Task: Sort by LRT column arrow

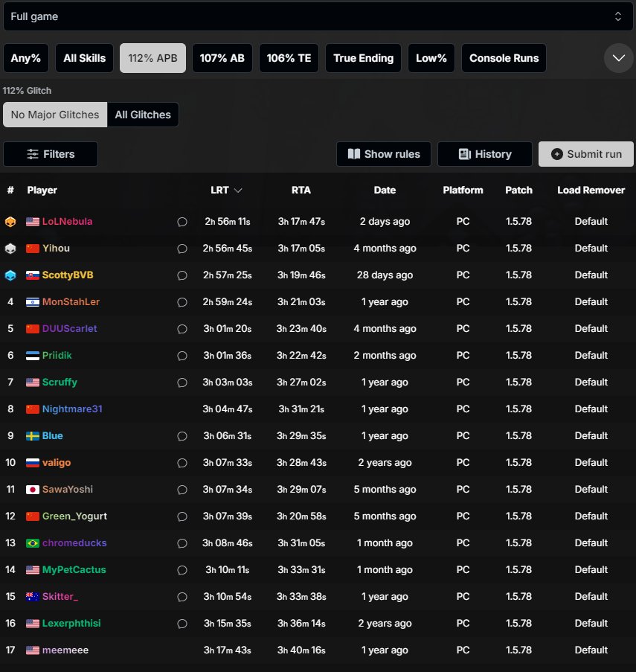Action: (238, 191)
